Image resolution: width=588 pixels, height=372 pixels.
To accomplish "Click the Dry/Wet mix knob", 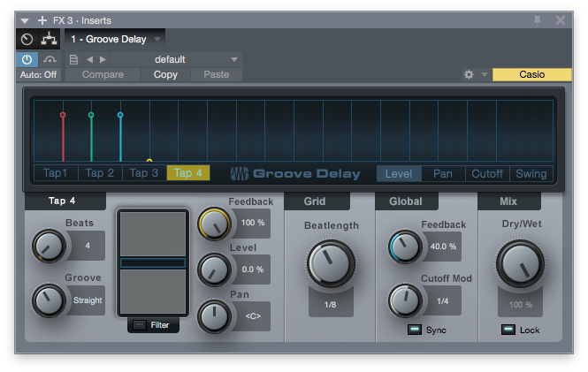I will tap(520, 264).
